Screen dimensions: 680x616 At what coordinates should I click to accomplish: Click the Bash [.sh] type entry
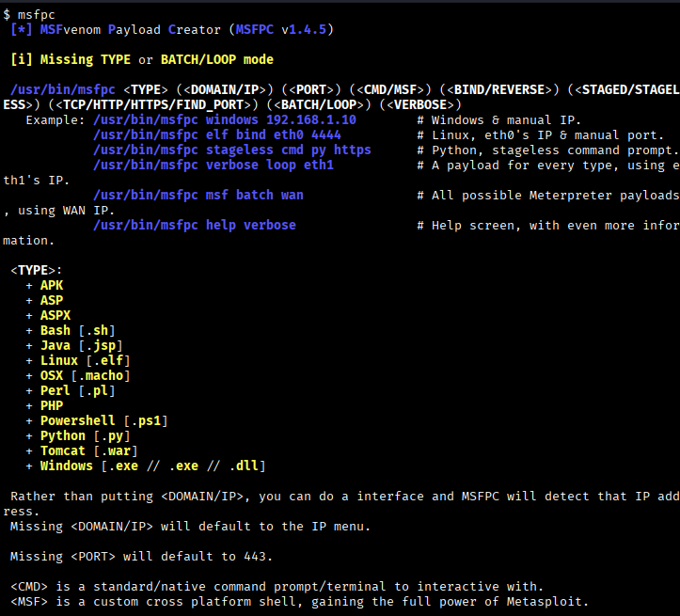(74, 330)
